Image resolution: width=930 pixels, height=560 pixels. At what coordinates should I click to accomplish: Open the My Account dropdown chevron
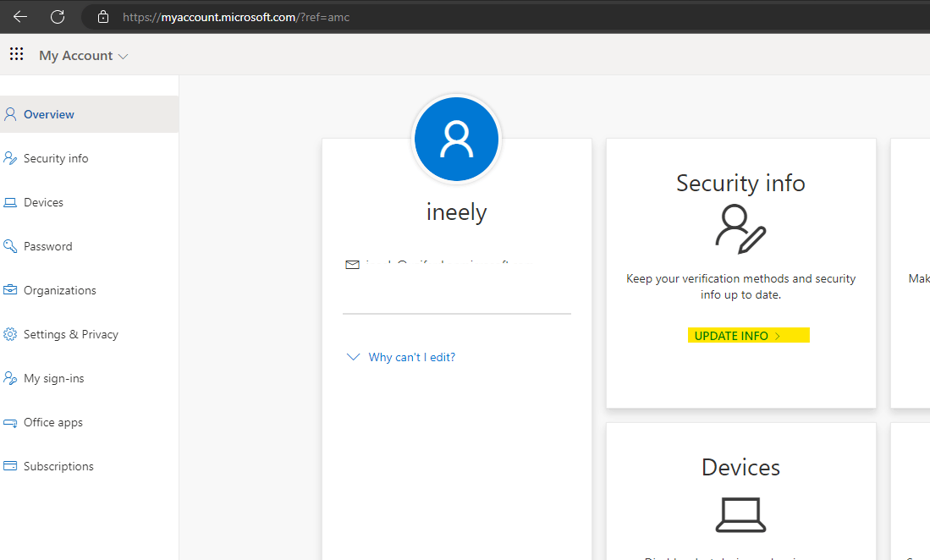click(123, 57)
